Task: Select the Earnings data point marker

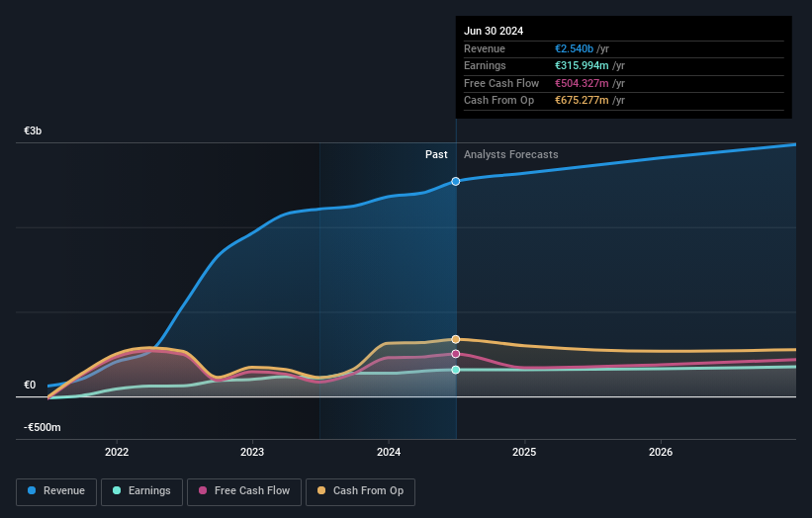Action: [456, 370]
